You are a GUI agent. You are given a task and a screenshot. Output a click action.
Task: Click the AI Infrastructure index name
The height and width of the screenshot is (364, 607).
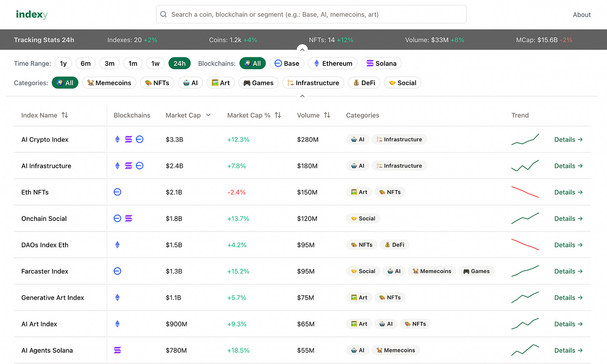46,166
